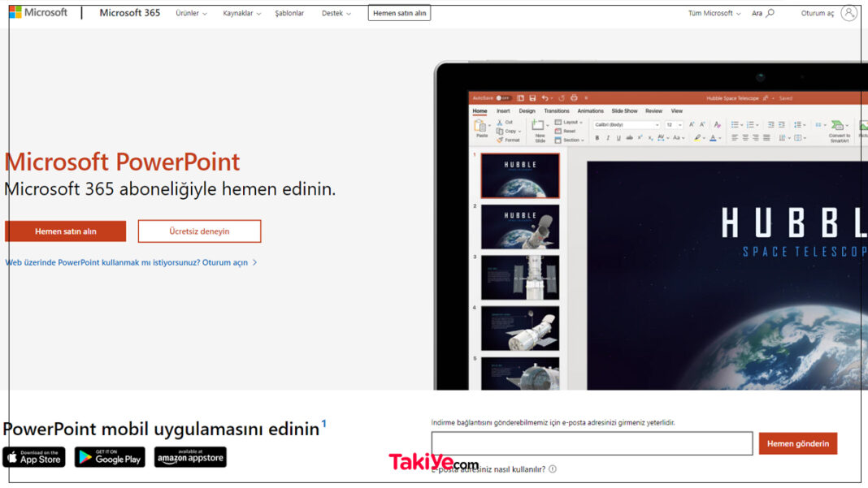Expand the Tüm Microsoft menu
This screenshot has height=488, width=868.
(714, 13)
